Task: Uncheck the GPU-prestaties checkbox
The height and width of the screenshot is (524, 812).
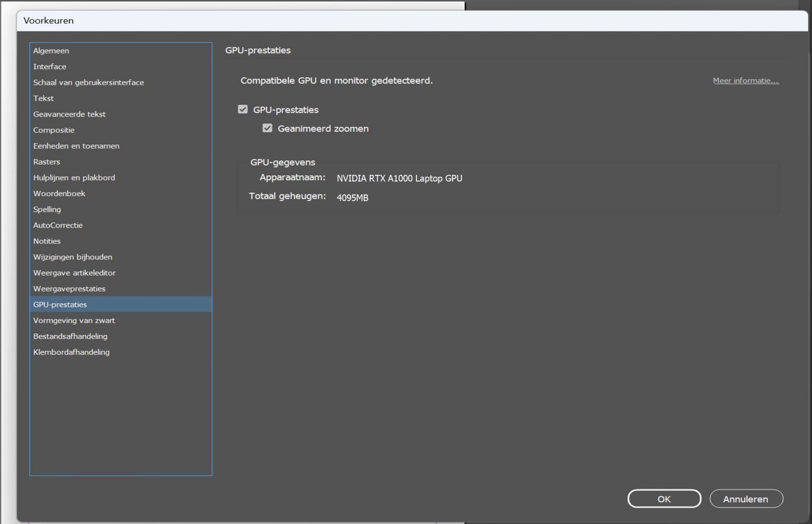Action: pos(243,110)
